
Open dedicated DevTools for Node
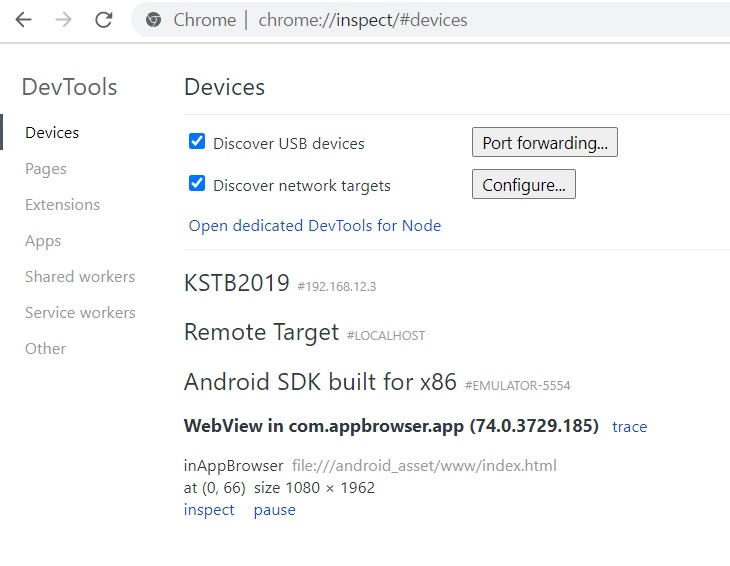coord(315,226)
